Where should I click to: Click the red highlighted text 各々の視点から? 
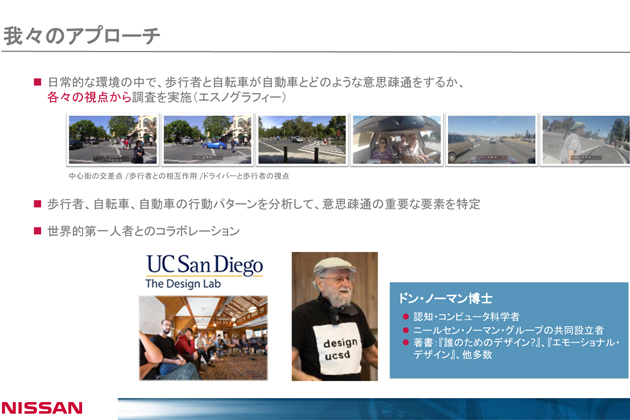click(89, 98)
